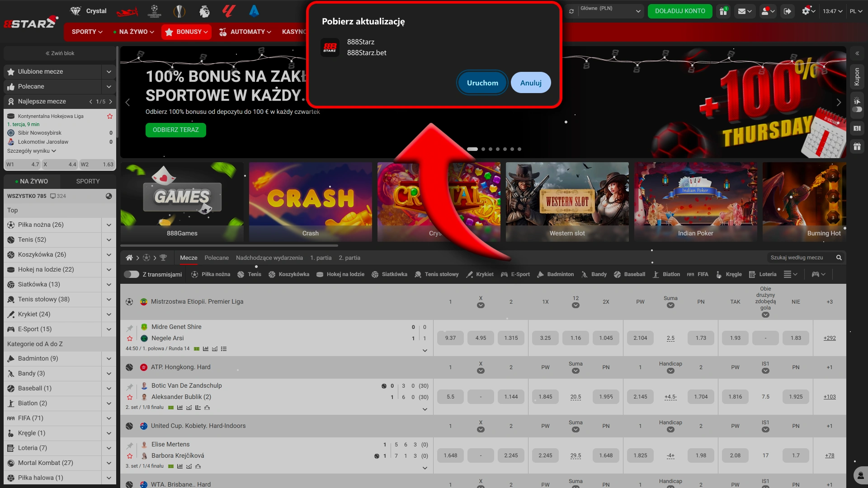Image resolution: width=868 pixels, height=488 pixels.
Task: Enable the Z transmisjami live streams toggle
Action: pos(132,274)
